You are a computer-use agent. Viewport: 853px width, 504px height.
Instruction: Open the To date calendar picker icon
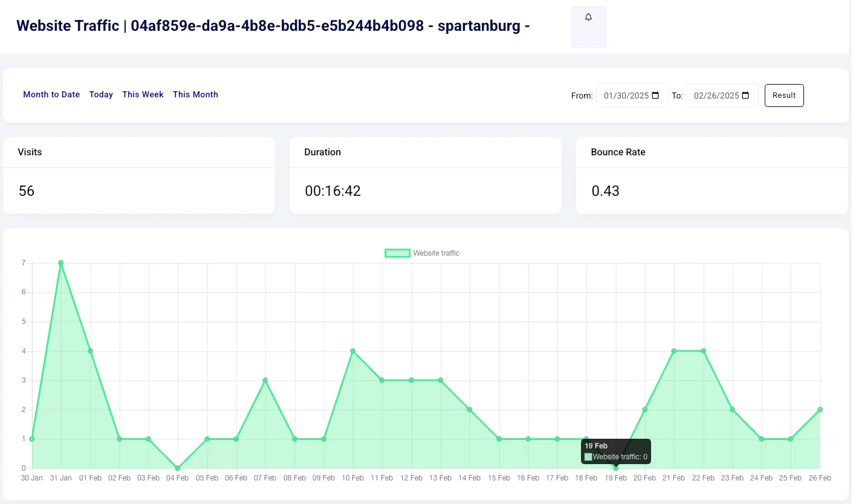tap(745, 95)
